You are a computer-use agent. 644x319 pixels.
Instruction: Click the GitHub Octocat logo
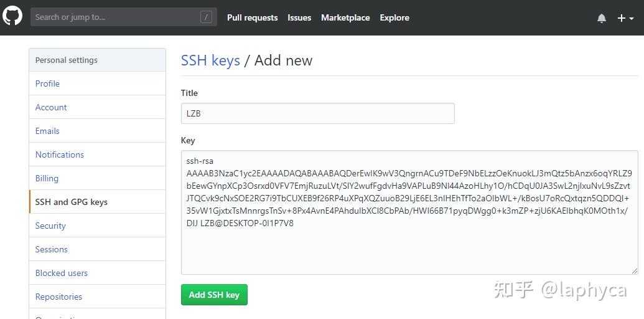pyautogui.click(x=12, y=17)
